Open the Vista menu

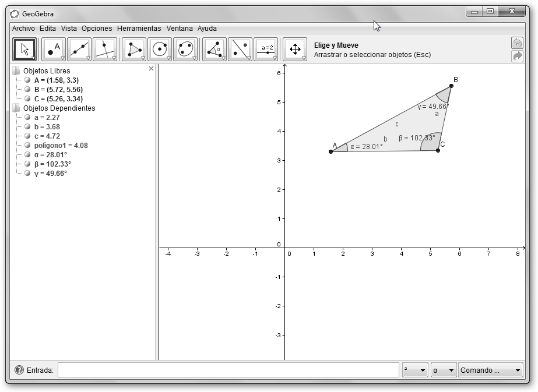click(69, 28)
